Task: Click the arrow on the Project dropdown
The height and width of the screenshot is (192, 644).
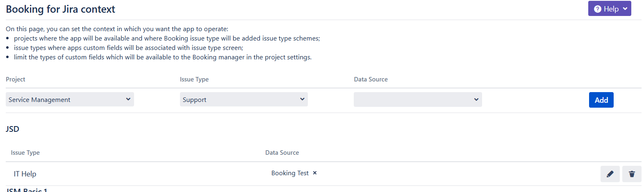Action: click(128, 99)
